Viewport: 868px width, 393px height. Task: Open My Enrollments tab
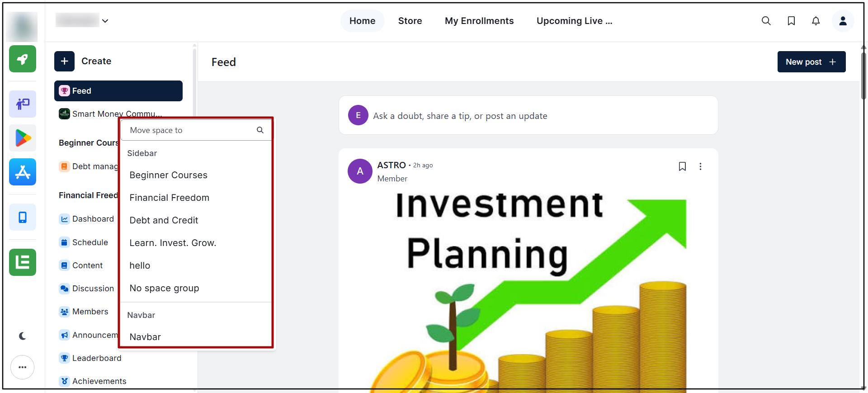pos(479,21)
